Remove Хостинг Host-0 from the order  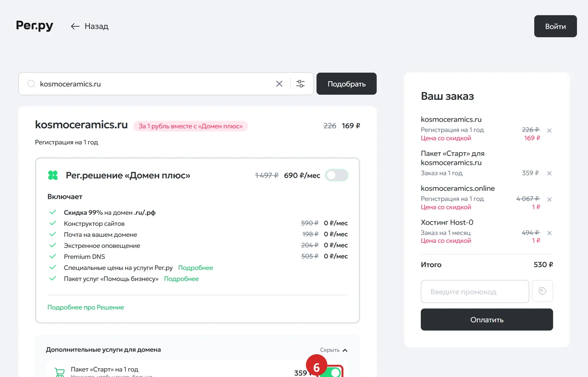point(549,233)
